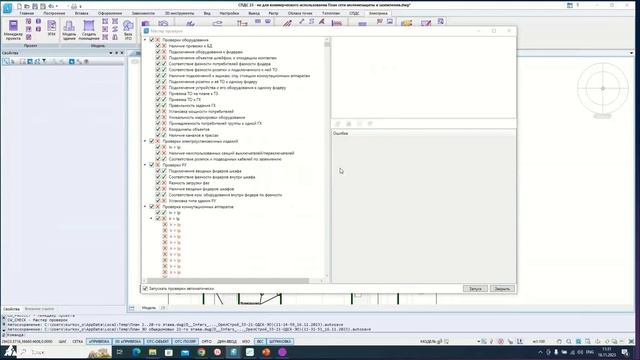This screenshot has height=360, width=640.
Task: Toggle the ШТРИХОВКА status bar button
Action: point(280,341)
